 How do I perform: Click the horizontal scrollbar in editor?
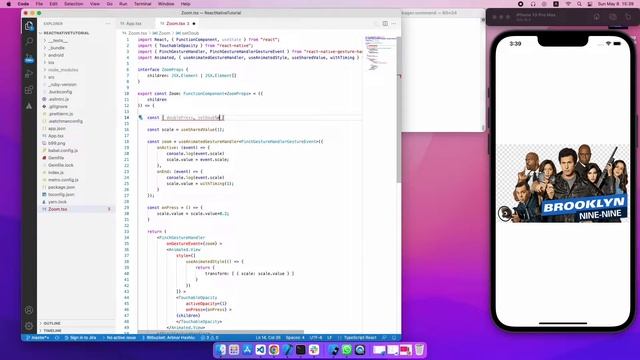point(220,332)
